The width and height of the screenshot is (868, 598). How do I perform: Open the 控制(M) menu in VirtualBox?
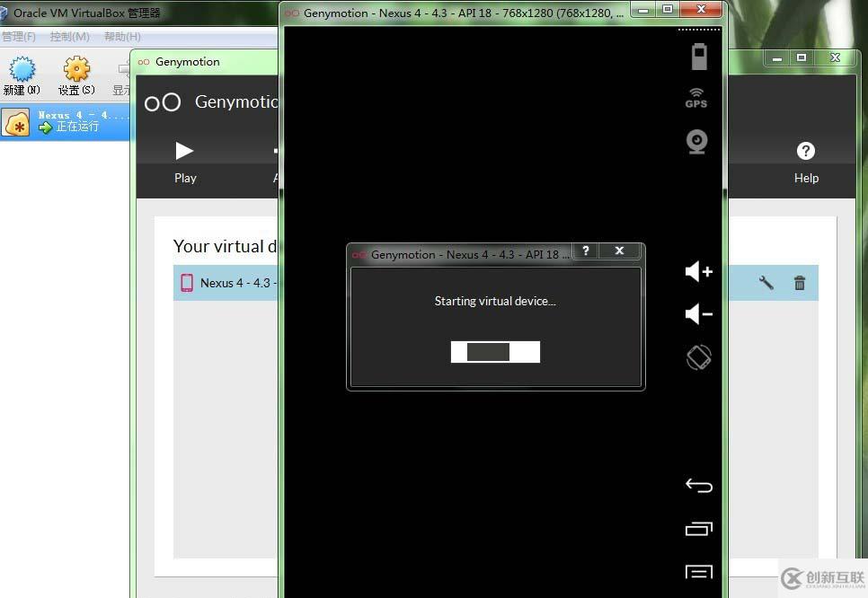click(70, 37)
